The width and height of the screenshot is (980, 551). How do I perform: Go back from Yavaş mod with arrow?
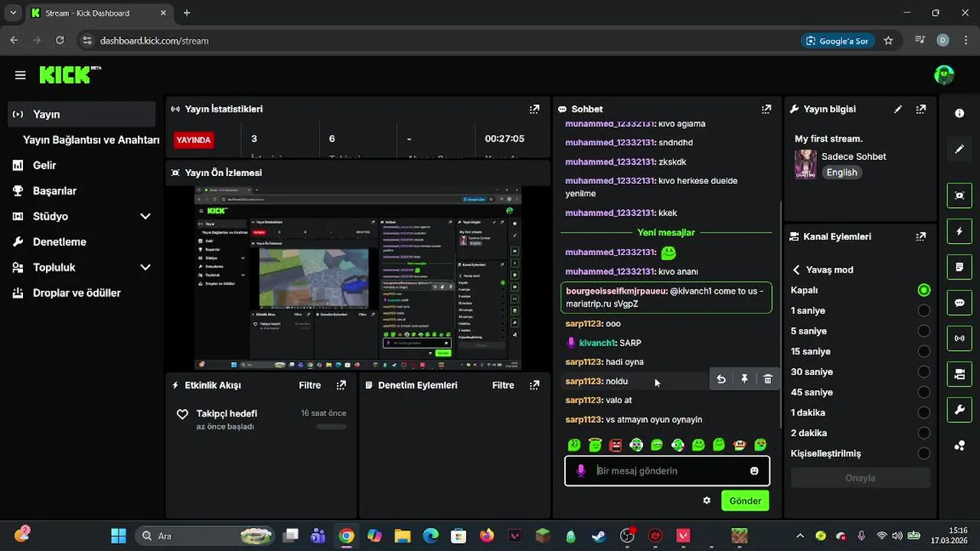tap(796, 270)
